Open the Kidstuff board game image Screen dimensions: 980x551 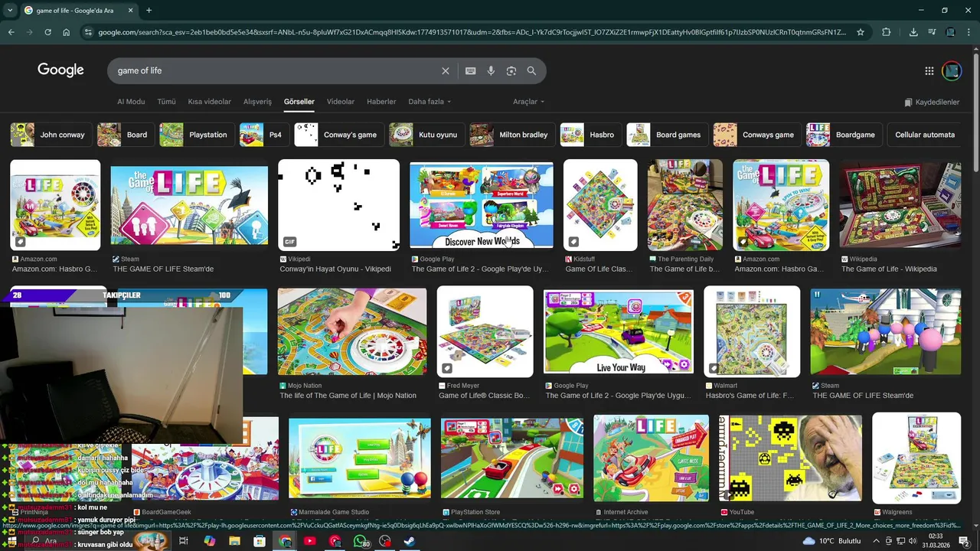[600, 205]
